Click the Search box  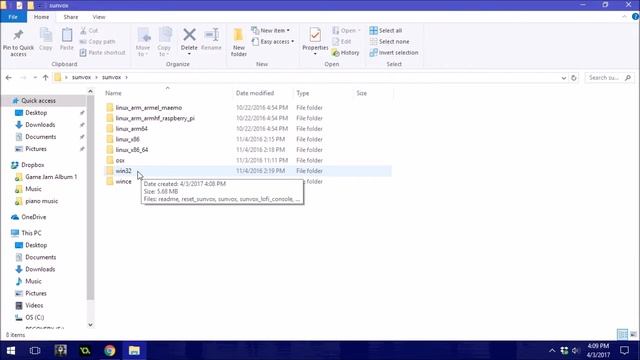[x=609, y=78]
